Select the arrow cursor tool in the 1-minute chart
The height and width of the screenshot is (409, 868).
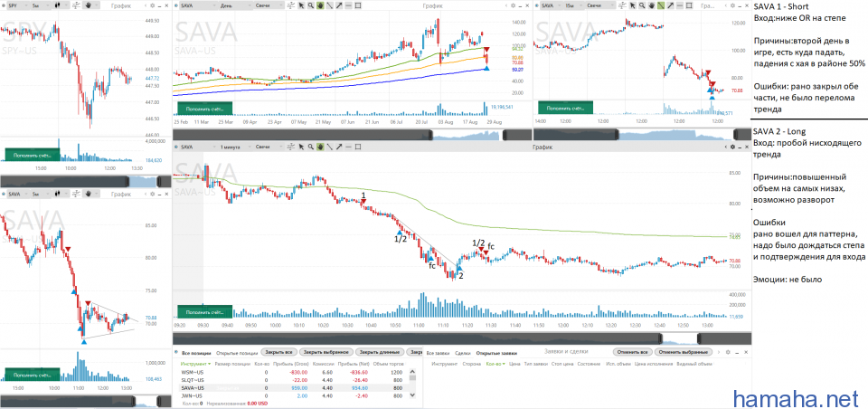tap(301, 147)
